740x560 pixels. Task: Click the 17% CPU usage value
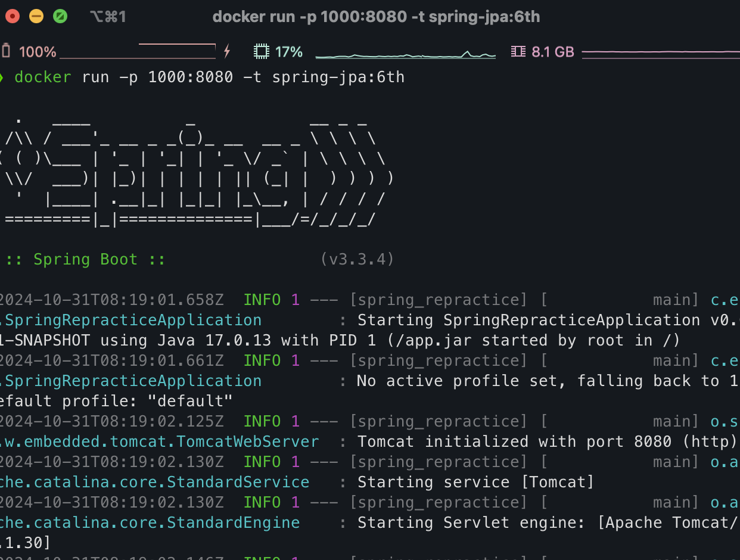[x=289, y=52]
